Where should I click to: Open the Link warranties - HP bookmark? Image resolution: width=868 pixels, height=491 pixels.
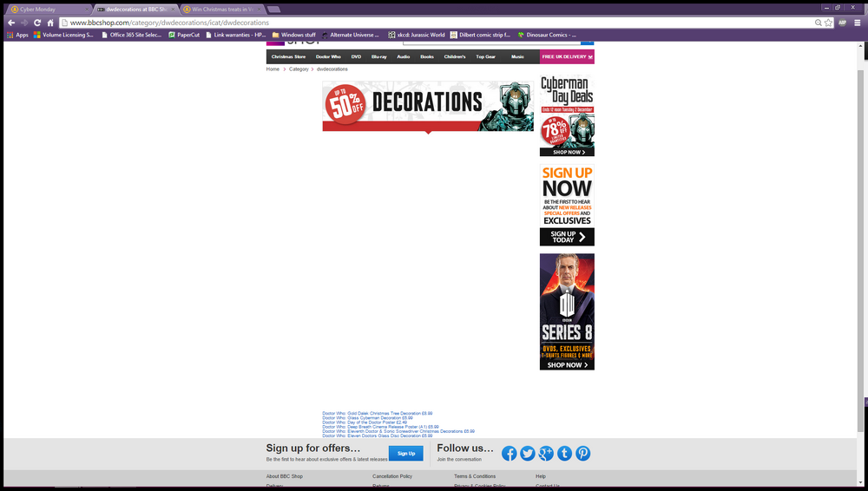(x=236, y=35)
